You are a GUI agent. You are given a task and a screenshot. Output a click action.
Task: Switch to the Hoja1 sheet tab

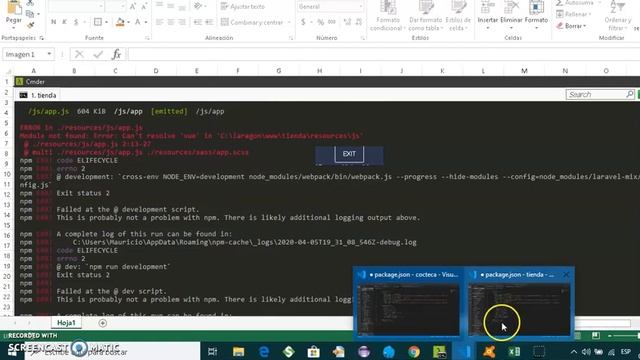pyautogui.click(x=66, y=323)
